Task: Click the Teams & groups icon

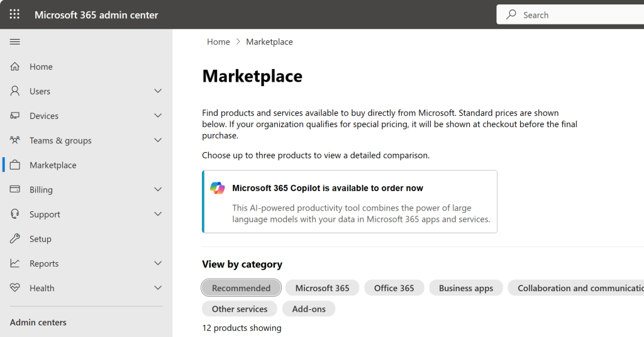Action: click(15, 140)
